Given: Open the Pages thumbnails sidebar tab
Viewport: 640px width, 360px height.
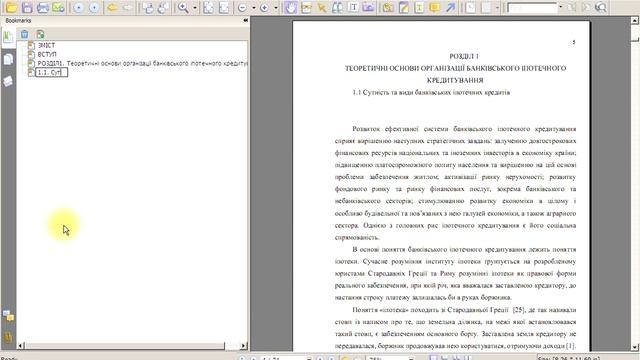Looking at the screenshot, I should pyautogui.click(x=8, y=60).
